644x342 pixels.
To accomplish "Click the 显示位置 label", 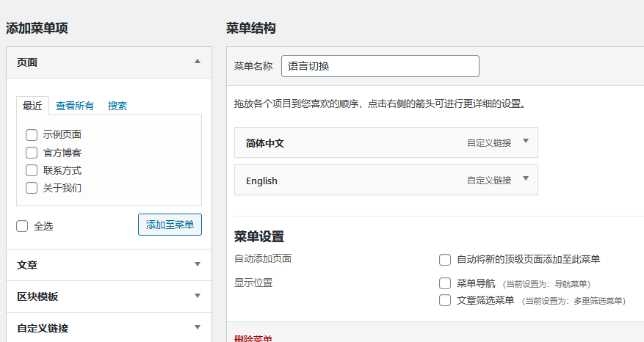I will click(x=253, y=283).
